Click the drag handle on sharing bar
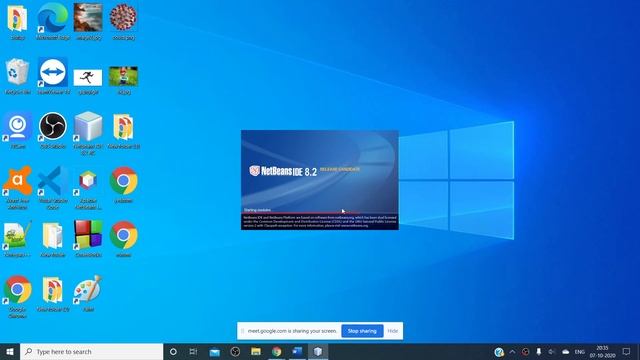640x360 pixels. coord(242,331)
